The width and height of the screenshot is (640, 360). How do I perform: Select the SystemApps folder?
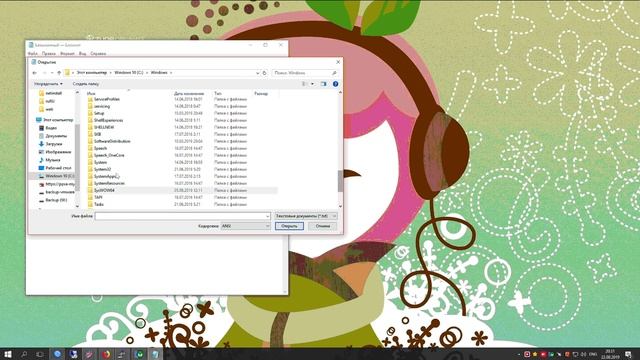tap(105, 176)
